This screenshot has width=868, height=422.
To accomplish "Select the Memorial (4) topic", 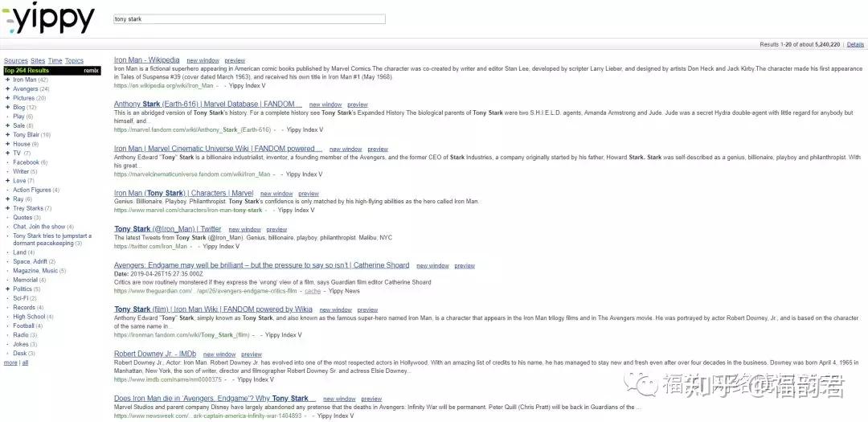I will click(30, 280).
